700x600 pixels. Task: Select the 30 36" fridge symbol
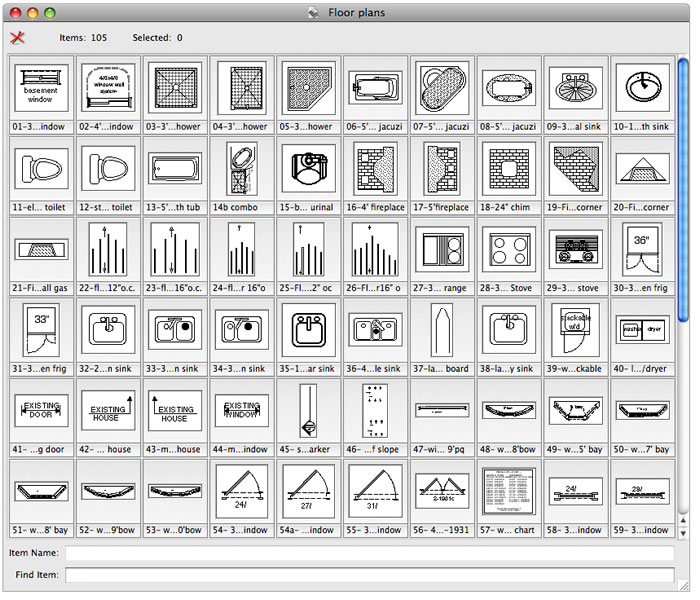[x=644, y=252]
